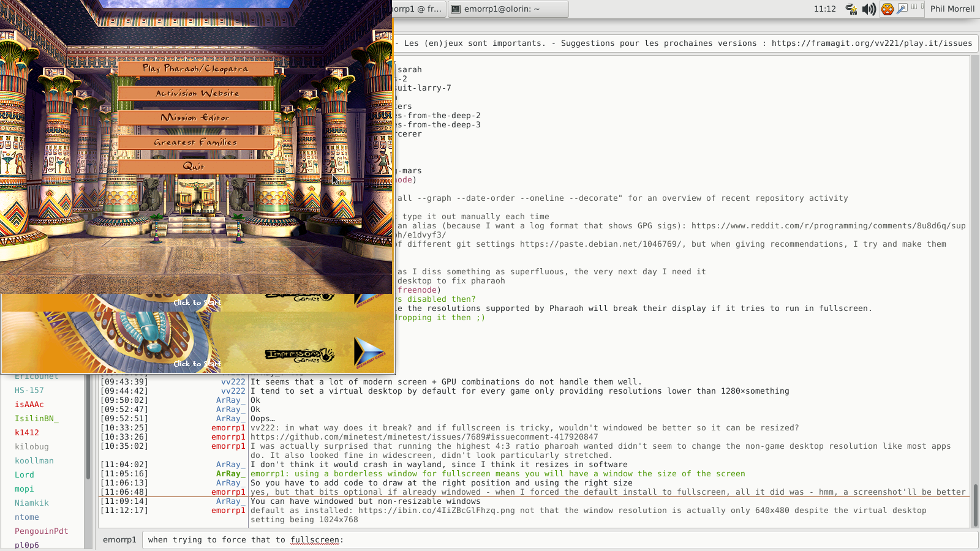The height and width of the screenshot is (551, 980).
Task: Click the underlined word 'fullscreen' in the input
Action: click(315, 540)
